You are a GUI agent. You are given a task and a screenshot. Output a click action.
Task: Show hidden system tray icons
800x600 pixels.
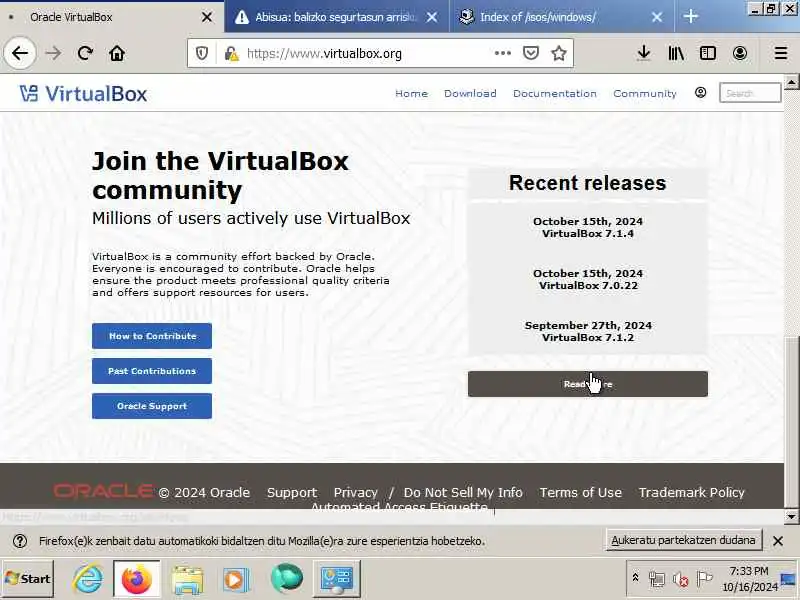tap(635, 578)
